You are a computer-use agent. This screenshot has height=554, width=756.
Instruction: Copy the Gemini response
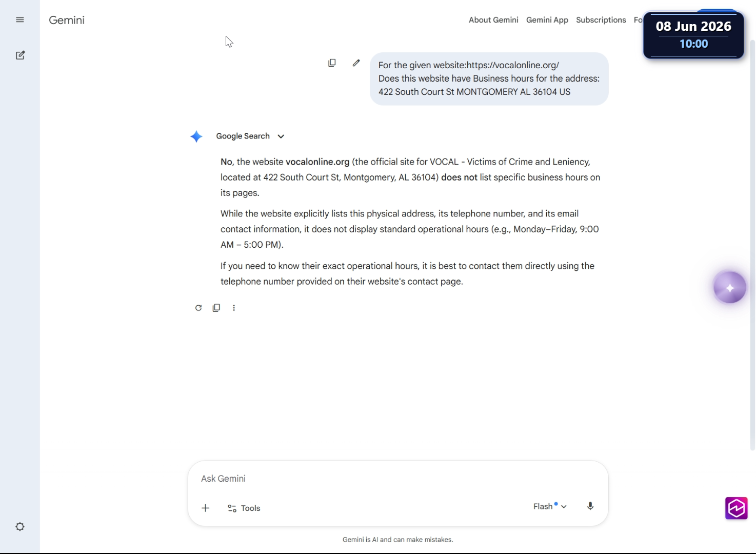[216, 308]
